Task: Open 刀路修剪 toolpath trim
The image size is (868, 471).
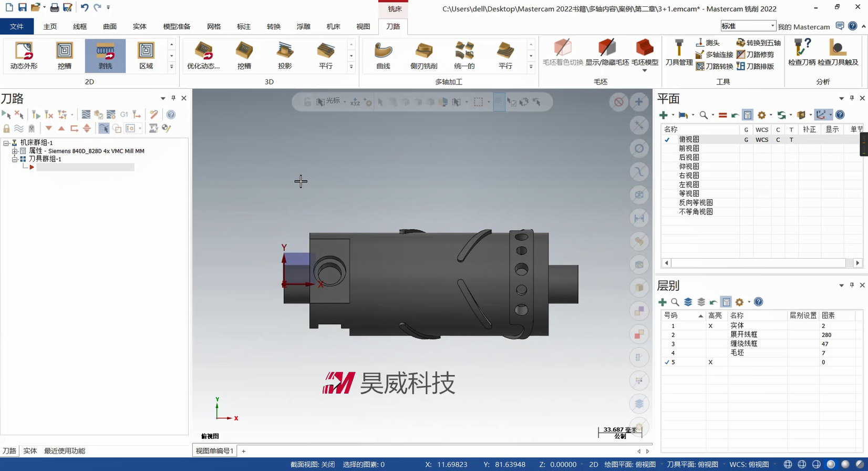Action: 755,55
